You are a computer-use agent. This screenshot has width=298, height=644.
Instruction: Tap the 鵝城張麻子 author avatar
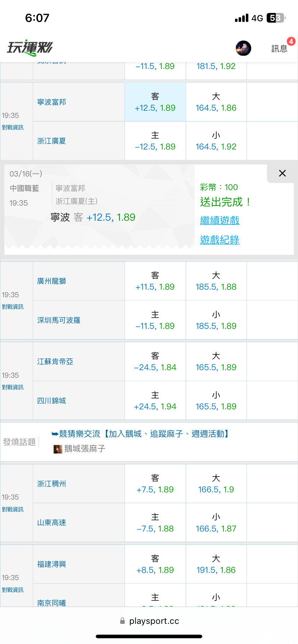[x=58, y=449]
